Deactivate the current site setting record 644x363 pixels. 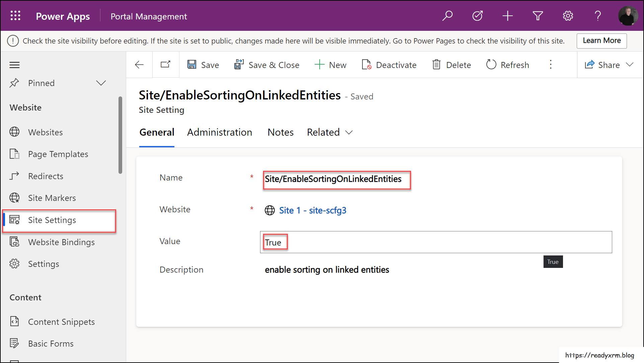389,65
